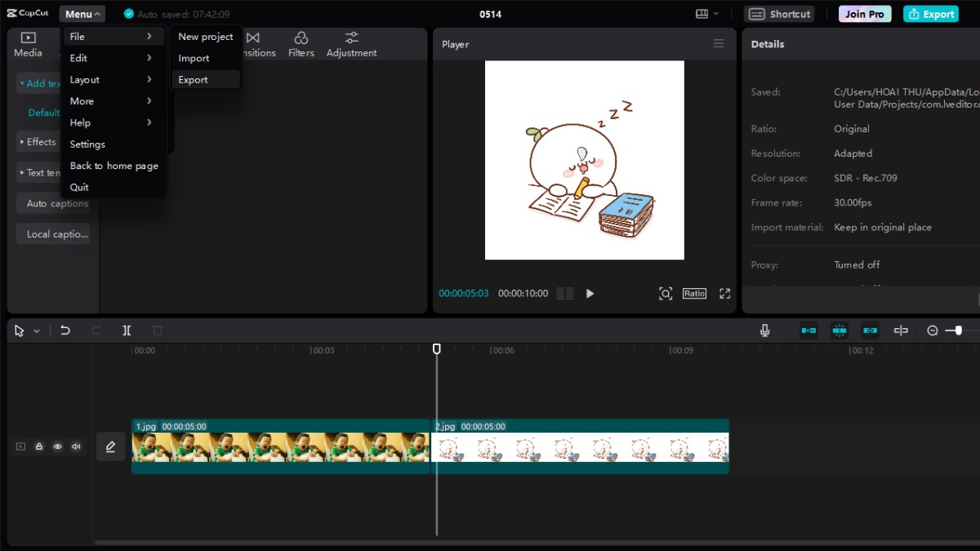The image size is (980, 551).
Task: Choose Export from File submenu
Action: pos(194,80)
